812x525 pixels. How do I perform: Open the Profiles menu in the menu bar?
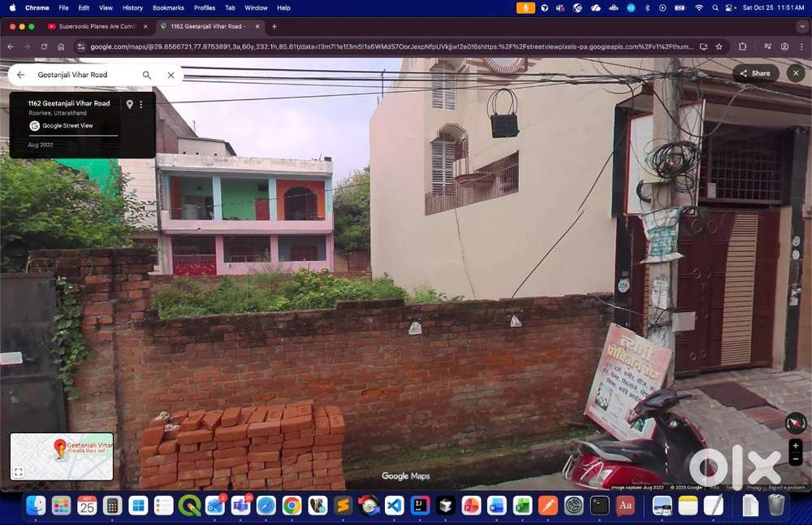pos(205,7)
